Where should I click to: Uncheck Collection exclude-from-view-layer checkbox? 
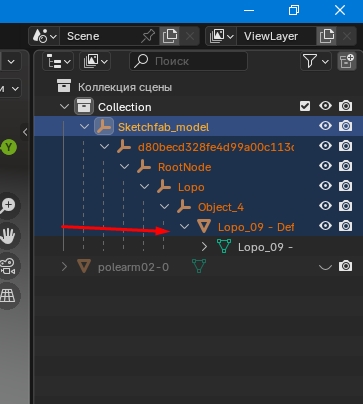(x=305, y=106)
